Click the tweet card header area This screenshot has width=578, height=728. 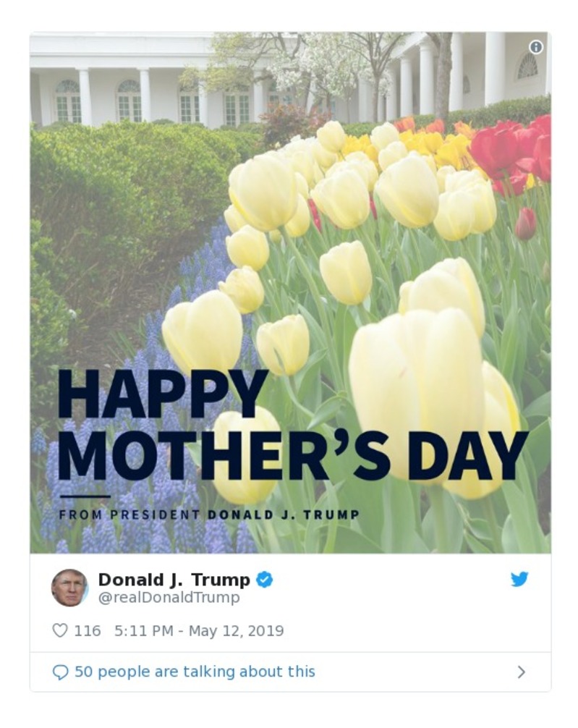pos(289,586)
